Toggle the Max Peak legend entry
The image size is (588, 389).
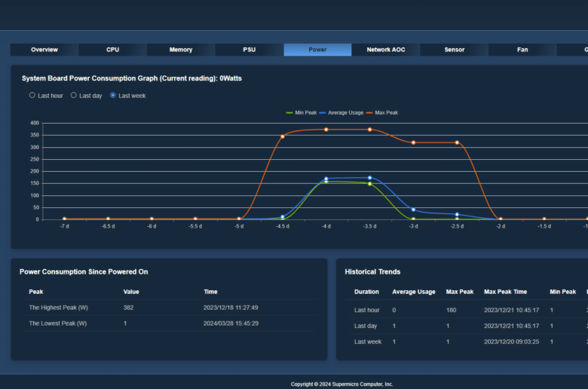(x=382, y=112)
